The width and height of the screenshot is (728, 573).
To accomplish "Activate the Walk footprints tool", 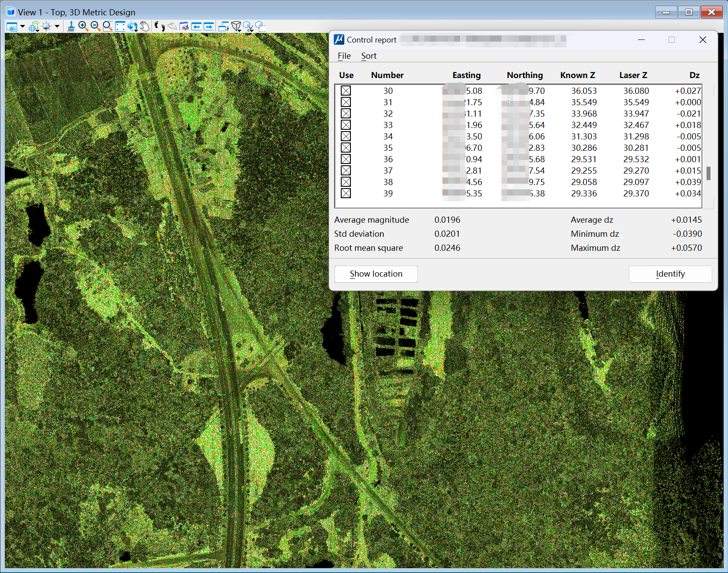I will [x=159, y=26].
